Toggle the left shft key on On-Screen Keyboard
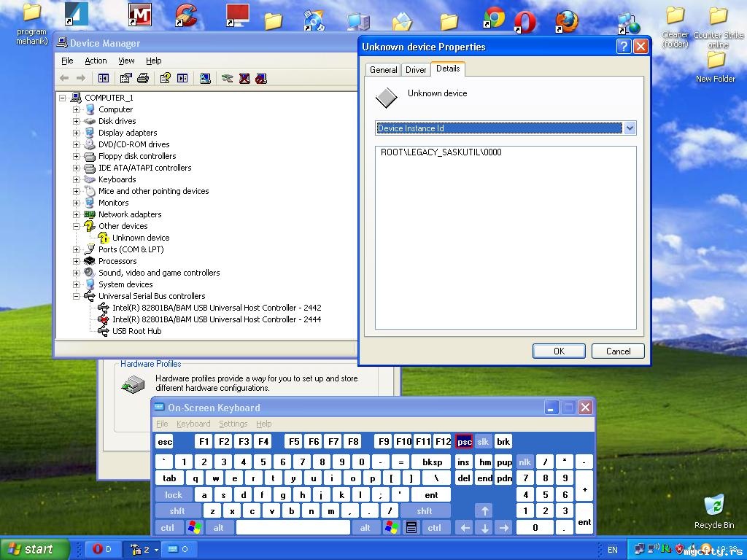Screen dimensions: 747x560 (177, 511)
